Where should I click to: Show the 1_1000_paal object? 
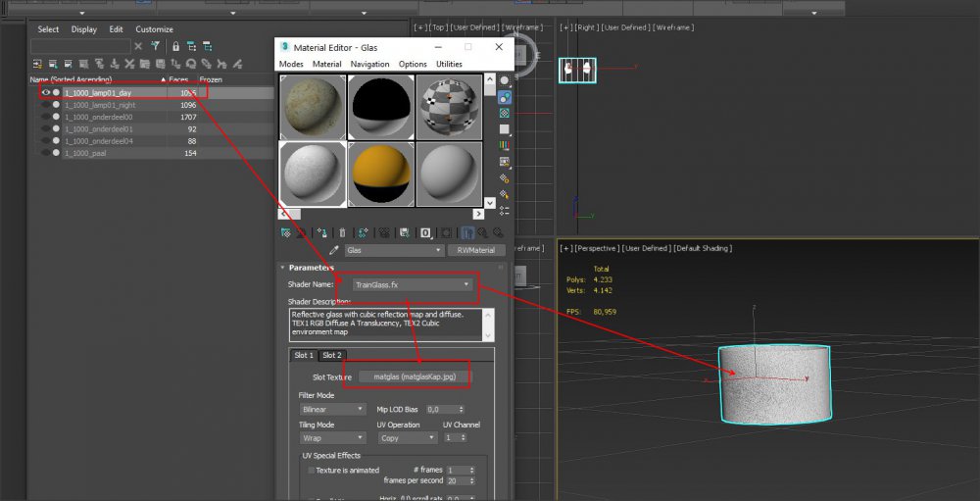click(46, 153)
